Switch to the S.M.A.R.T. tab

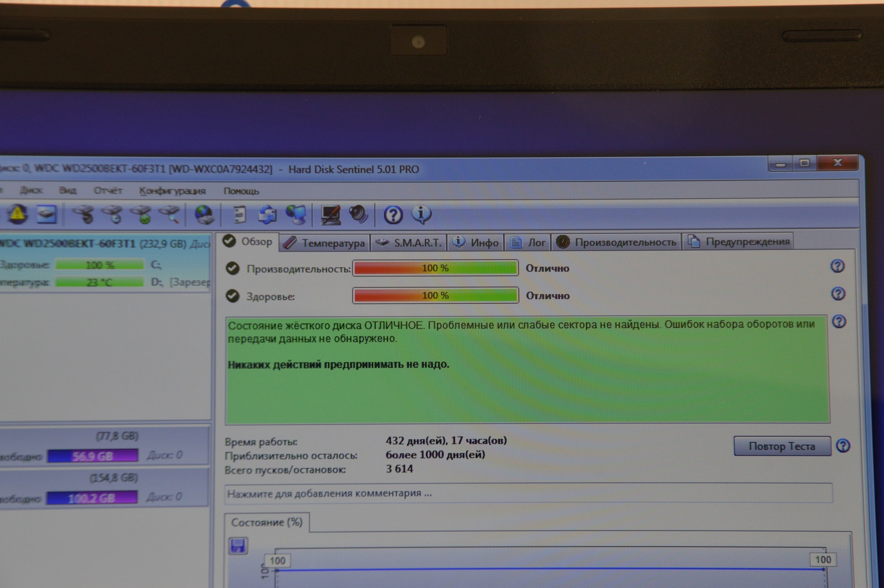(x=409, y=242)
